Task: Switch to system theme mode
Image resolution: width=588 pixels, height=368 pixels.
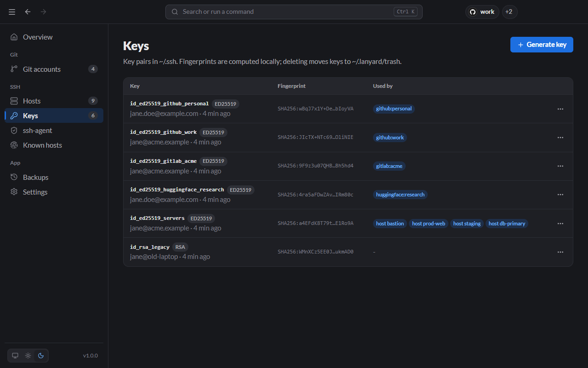Action: (x=15, y=356)
